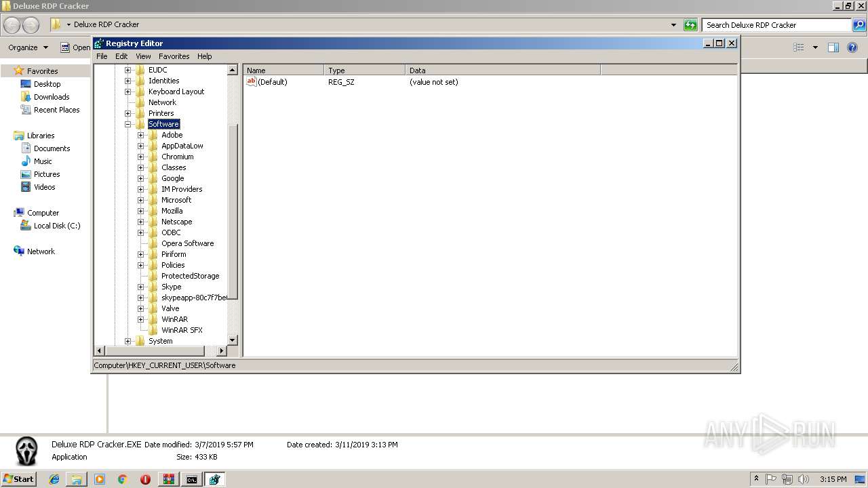Select the Printers key folder icon
868x488 pixels.
140,113
